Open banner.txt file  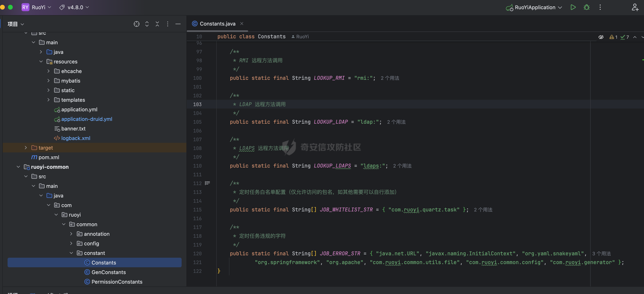point(73,129)
